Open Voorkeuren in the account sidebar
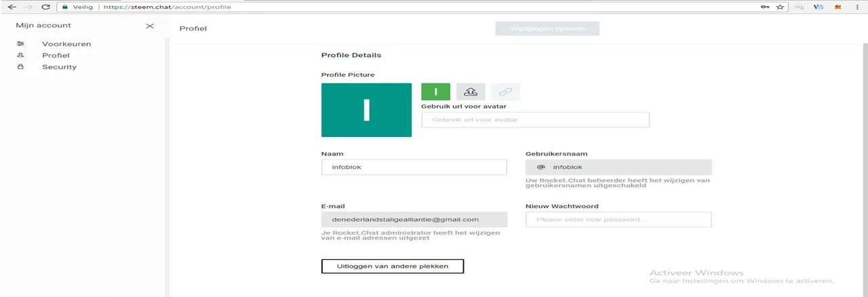868x297 pixels. point(66,44)
